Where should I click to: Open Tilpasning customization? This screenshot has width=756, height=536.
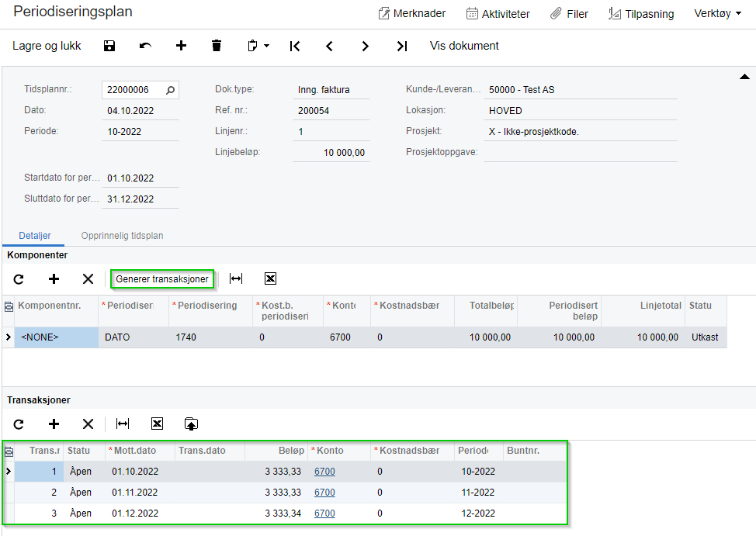tap(641, 14)
